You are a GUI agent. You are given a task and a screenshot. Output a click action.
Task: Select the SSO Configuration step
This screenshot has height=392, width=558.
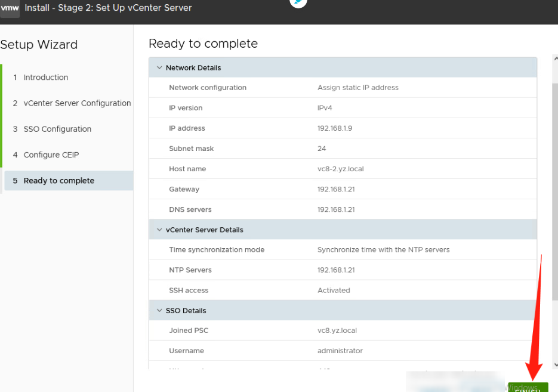coord(58,129)
